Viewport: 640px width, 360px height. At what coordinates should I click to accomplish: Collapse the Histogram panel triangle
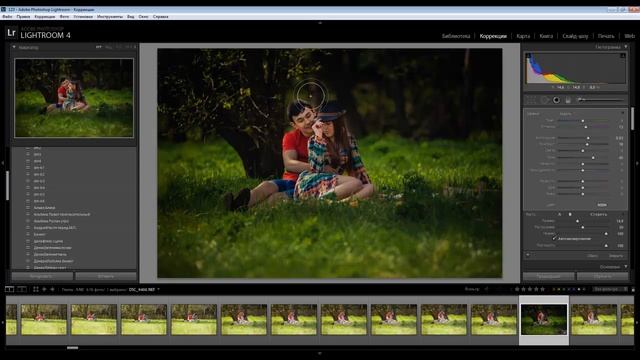click(x=626, y=47)
